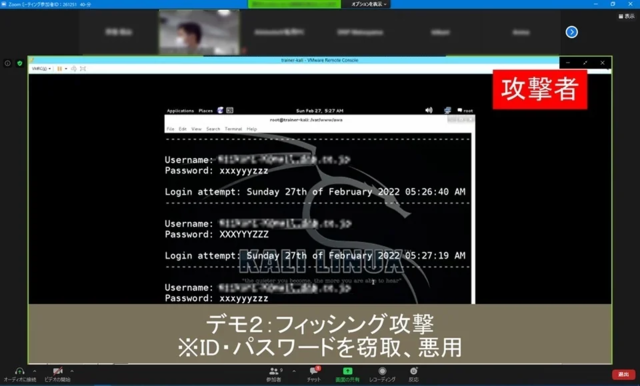Click the Kali volume speaker icon

pyautogui.click(x=429, y=110)
